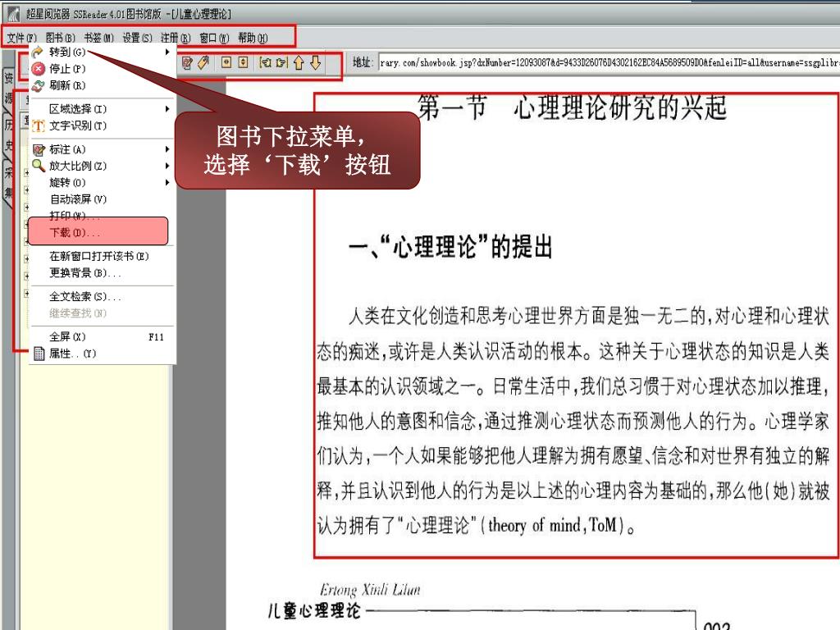Click the 文字识别 T icon

(x=38, y=126)
